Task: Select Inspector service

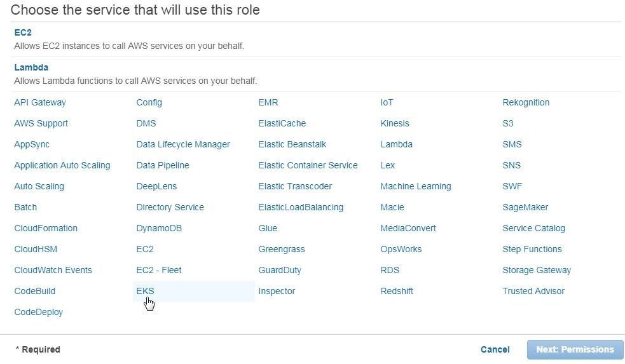Action: [x=277, y=291]
